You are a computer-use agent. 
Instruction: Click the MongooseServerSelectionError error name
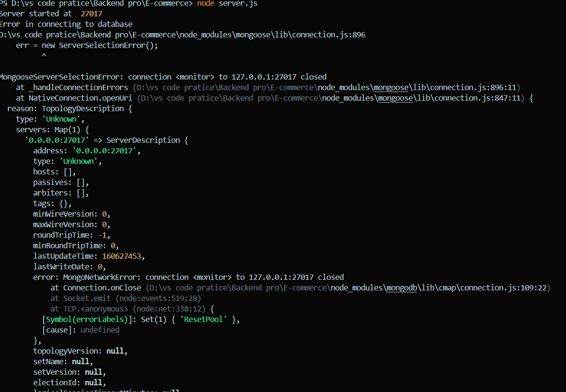61,77
